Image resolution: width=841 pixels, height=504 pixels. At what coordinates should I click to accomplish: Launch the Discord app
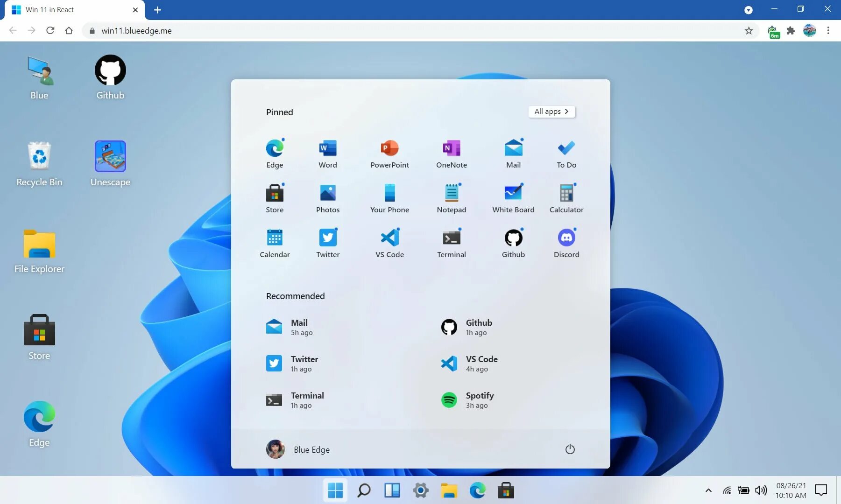566,244
